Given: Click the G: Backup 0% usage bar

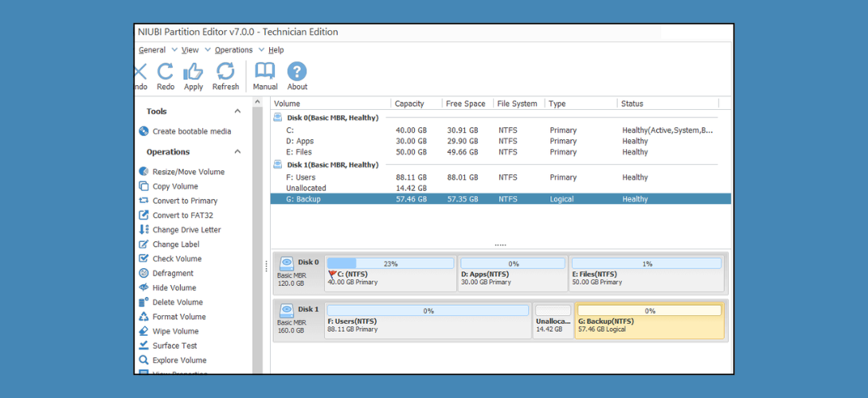Looking at the screenshot, I should click(x=649, y=310).
